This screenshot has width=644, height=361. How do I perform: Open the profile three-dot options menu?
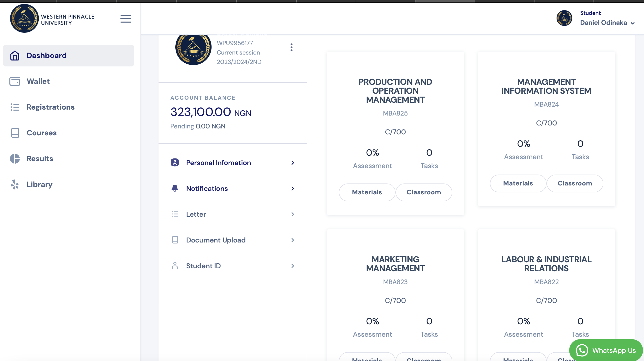click(x=291, y=47)
